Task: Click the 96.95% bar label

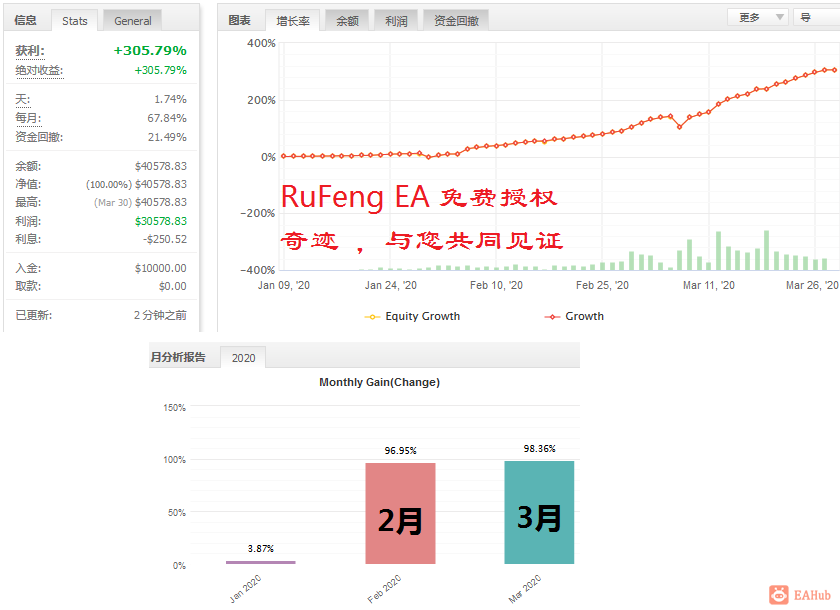Action: pos(400,451)
